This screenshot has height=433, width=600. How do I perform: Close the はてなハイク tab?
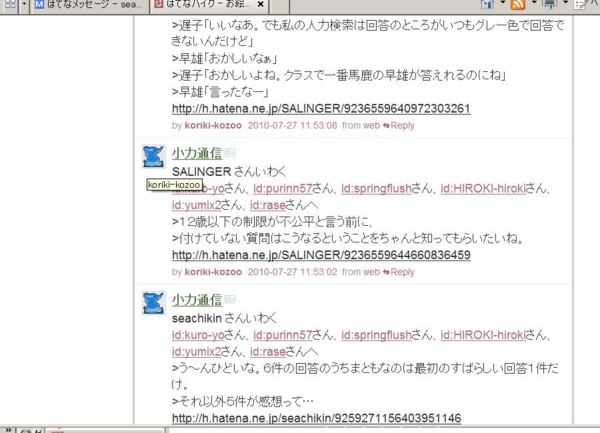[261, 5]
